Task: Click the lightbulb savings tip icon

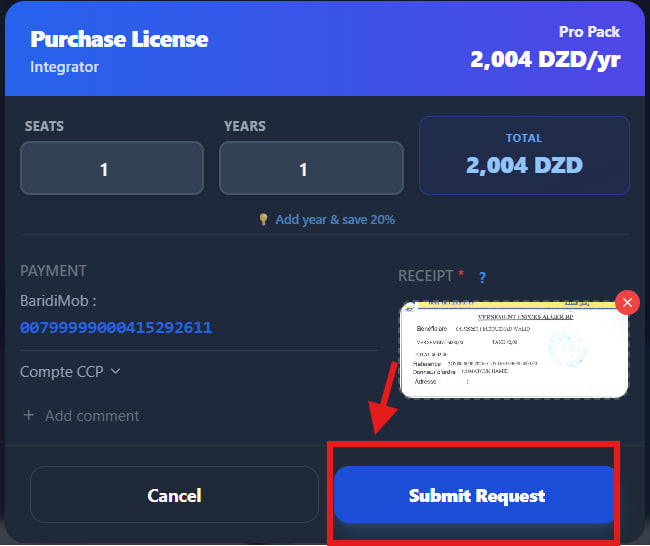Action: pos(264,220)
